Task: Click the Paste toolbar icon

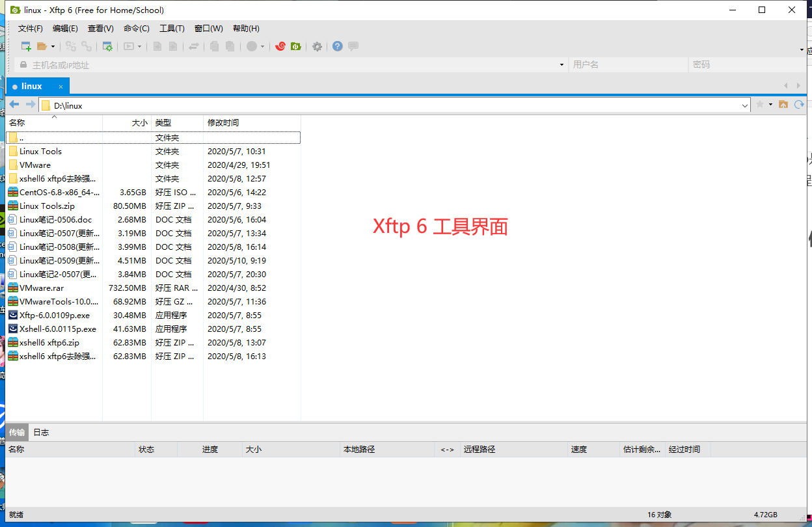Action: (x=230, y=46)
